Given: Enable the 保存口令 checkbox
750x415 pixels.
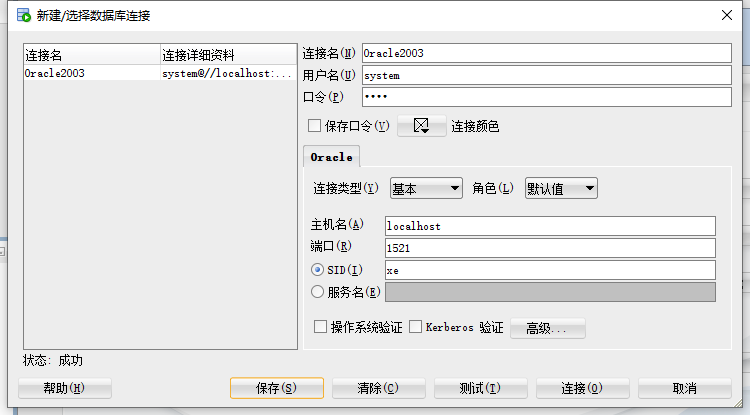Looking at the screenshot, I should [x=314, y=126].
